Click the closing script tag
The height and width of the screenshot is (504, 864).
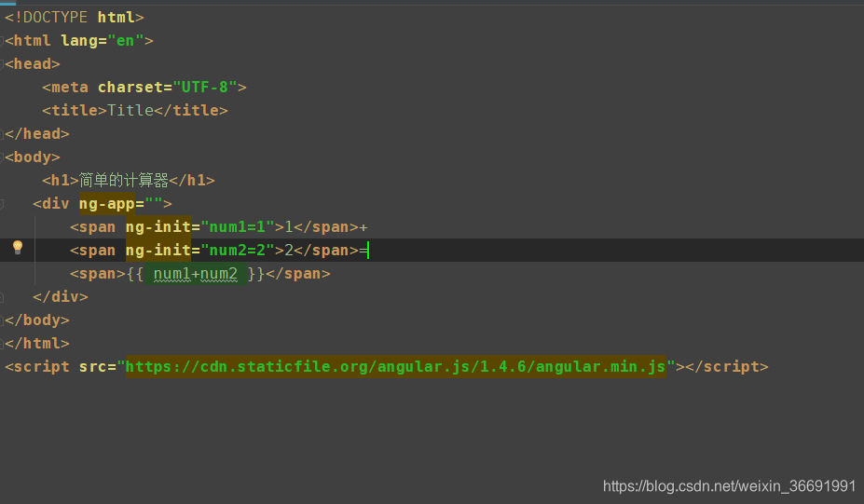pos(726,367)
